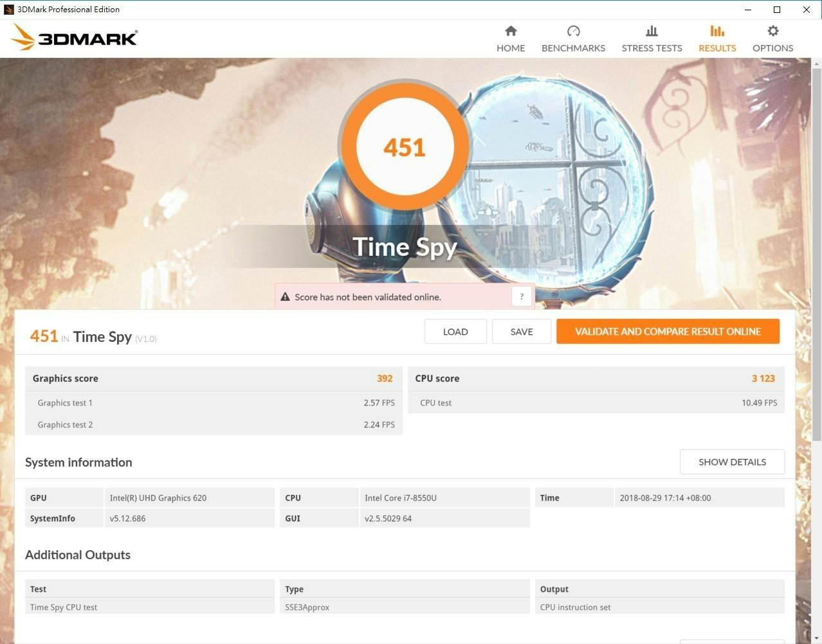Viewport: 822px width, 644px height.
Task: Click the (V1.0) version label
Action: [145, 339]
